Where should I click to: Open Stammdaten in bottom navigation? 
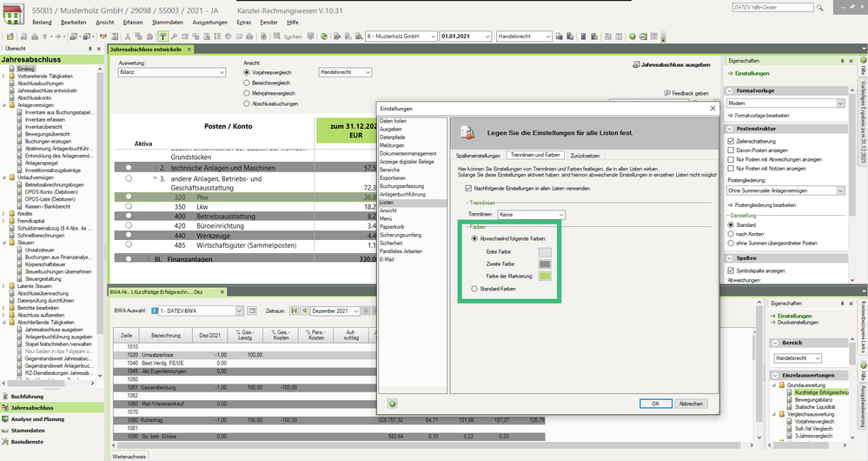(28, 431)
